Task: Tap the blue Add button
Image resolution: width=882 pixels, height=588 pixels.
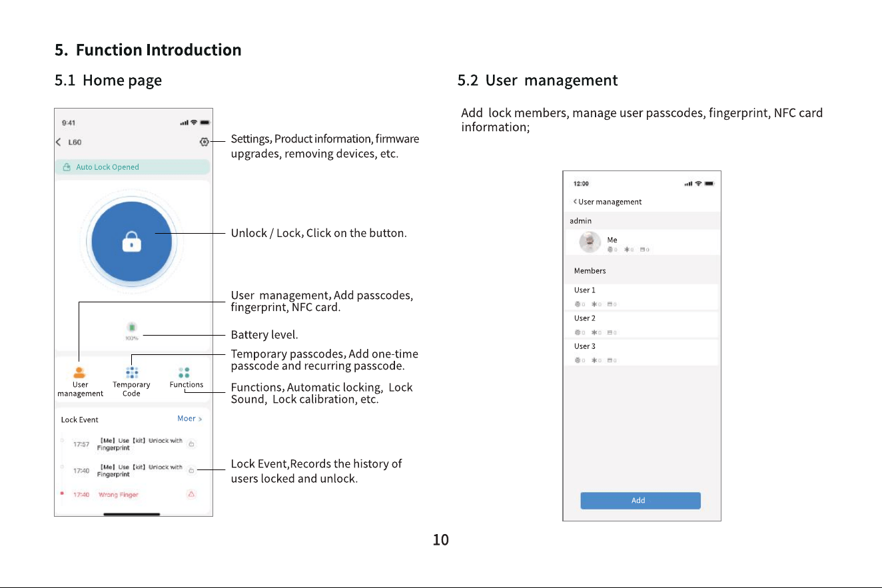Action: point(640,501)
